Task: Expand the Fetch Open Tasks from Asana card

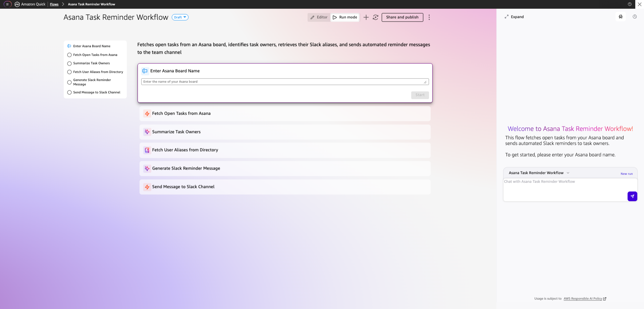Action: 285,114
